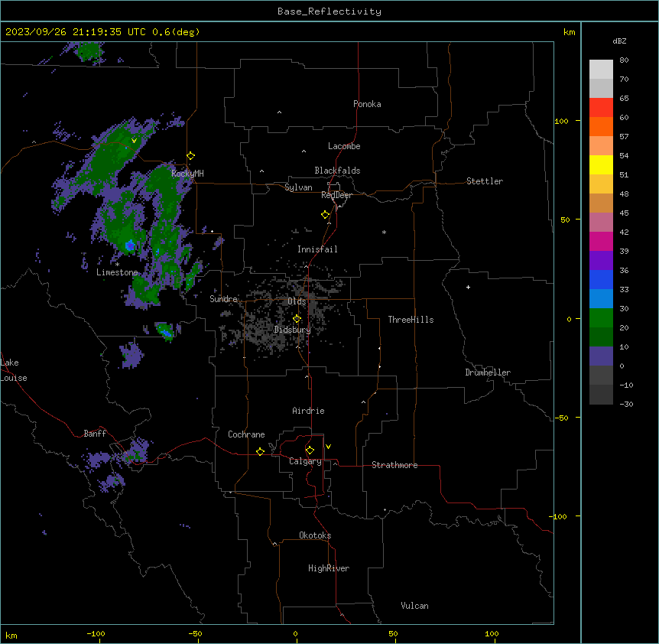Click the Drumheller label
Viewport: 659px width, 644px height.
point(488,372)
